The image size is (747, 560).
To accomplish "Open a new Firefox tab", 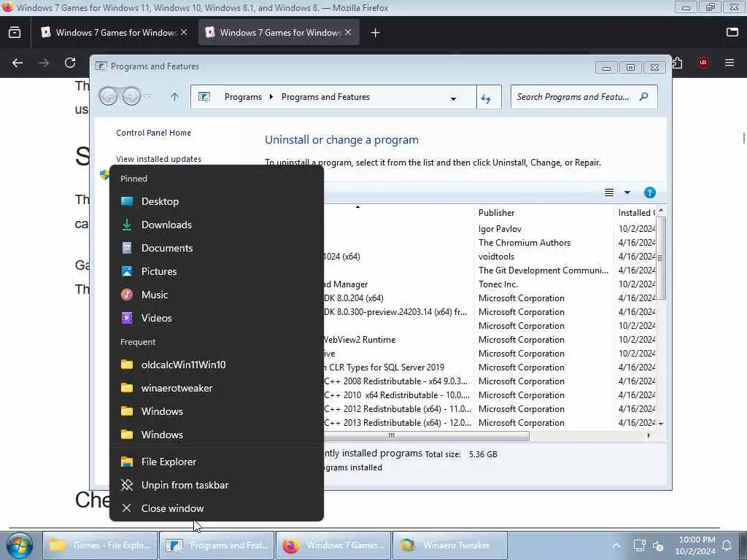I will 376,32.
